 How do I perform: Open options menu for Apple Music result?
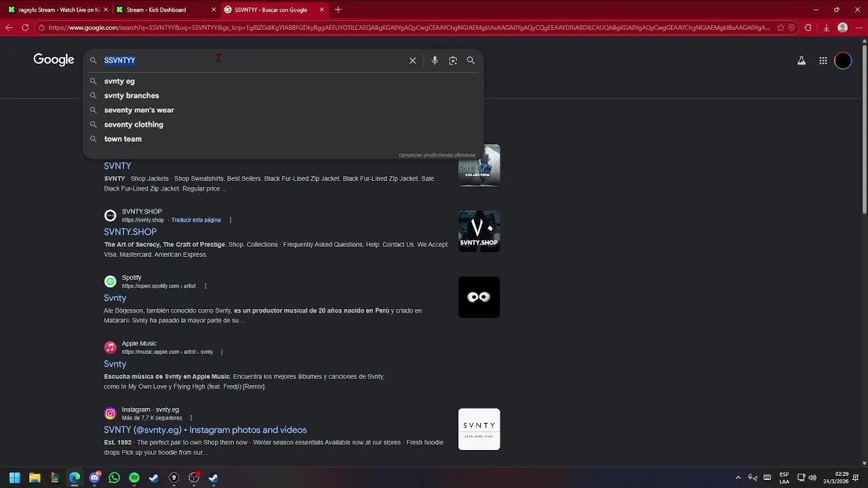222,352
